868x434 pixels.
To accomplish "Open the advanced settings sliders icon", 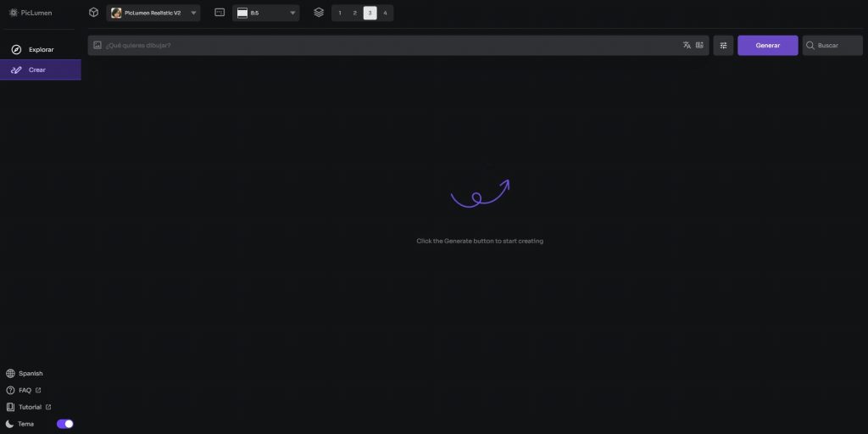I will coord(723,45).
